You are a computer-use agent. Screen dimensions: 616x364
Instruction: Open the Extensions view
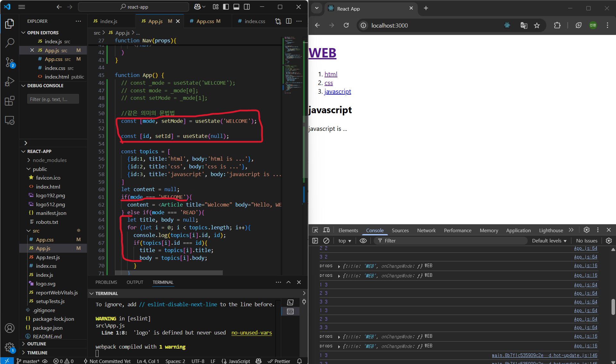click(10, 101)
